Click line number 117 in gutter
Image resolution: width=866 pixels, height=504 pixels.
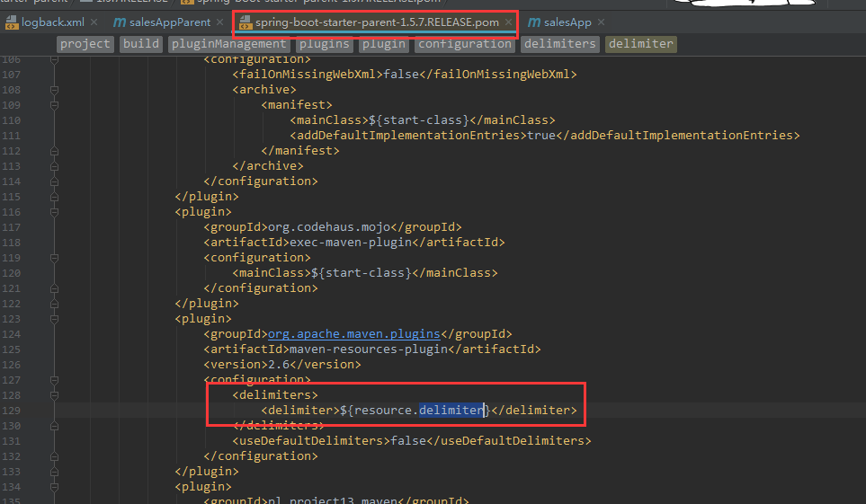coord(11,227)
